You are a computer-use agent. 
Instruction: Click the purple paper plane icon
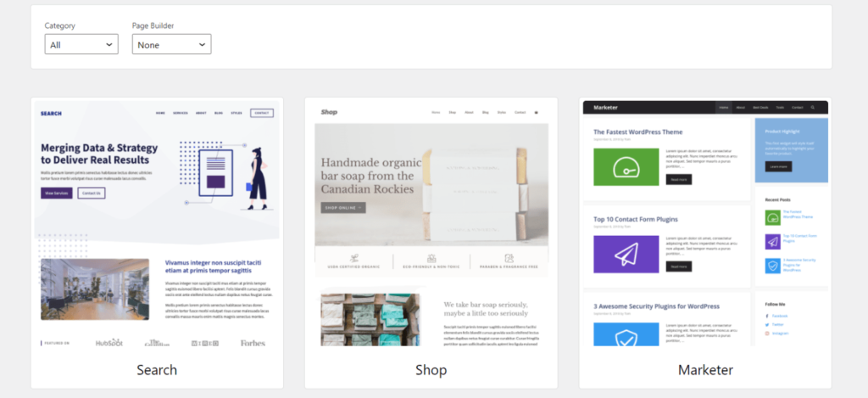click(626, 254)
